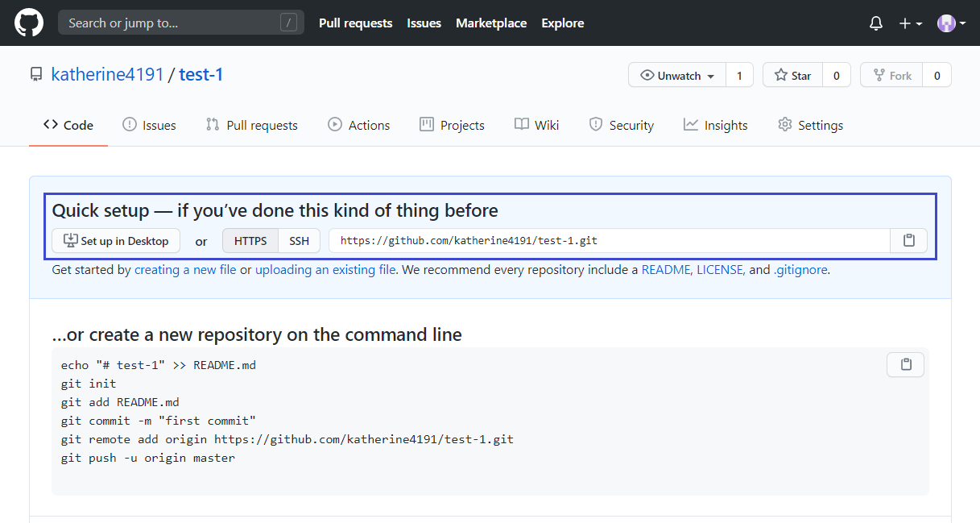Open Explore in top navigation
Image resolution: width=980 pixels, height=523 pixels.
562,23
